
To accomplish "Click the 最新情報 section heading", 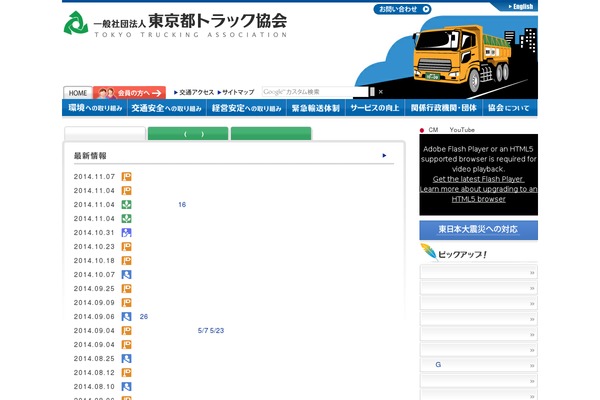I will click(90, 156).
